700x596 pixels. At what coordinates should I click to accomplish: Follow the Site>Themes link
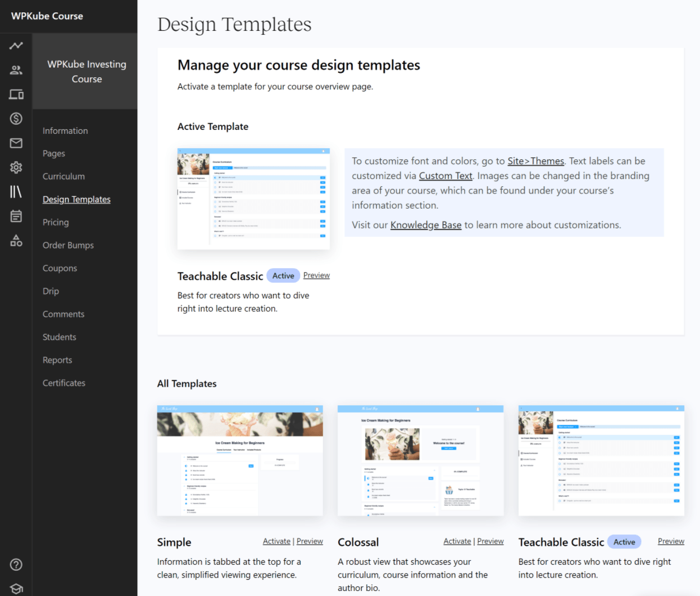pos(536,161)
